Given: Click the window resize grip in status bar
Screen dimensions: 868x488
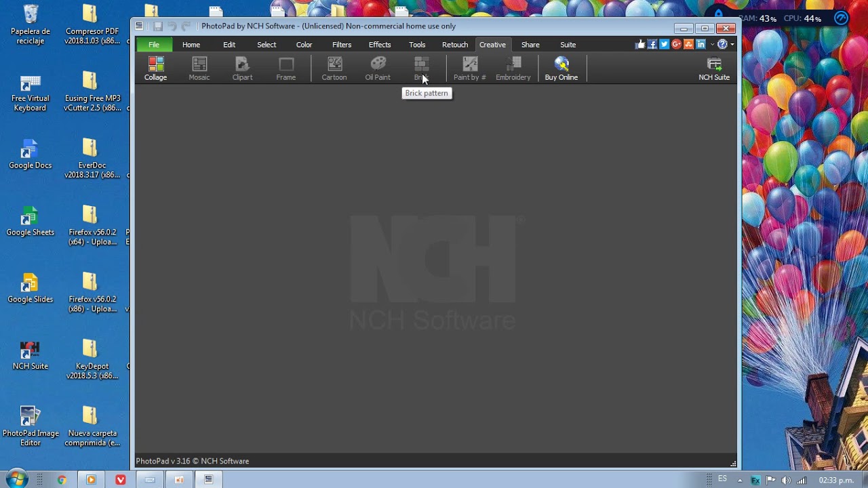Looking at the screenshot, I should tap(733, 464).
